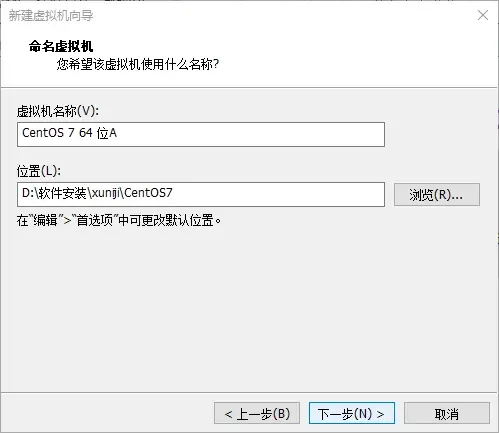
Task: Click D: at start of location path
Action: point(27,193)
